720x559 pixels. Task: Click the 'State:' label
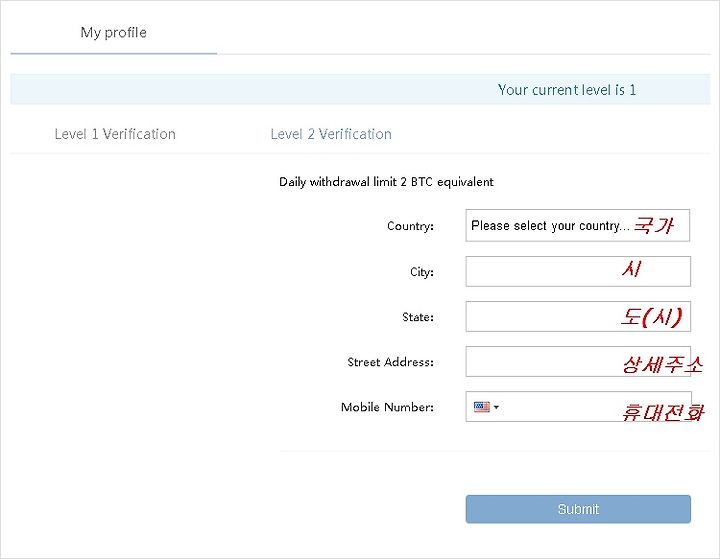(x=417, y=317)
